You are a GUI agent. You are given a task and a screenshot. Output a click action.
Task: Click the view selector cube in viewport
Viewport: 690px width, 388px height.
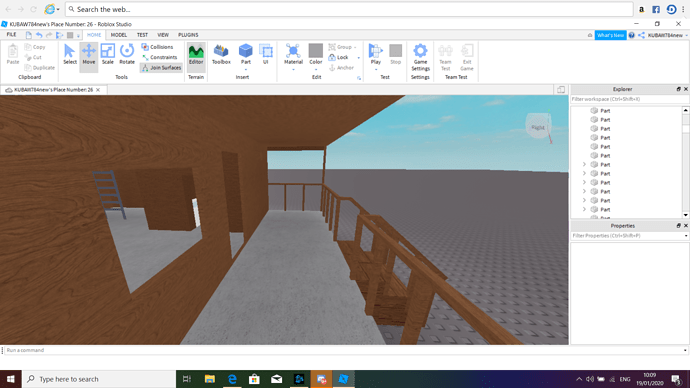click(538, 126)
